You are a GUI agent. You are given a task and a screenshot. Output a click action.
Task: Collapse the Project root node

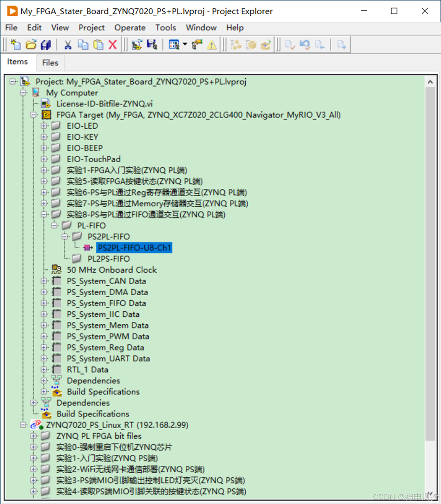point(13,82)
